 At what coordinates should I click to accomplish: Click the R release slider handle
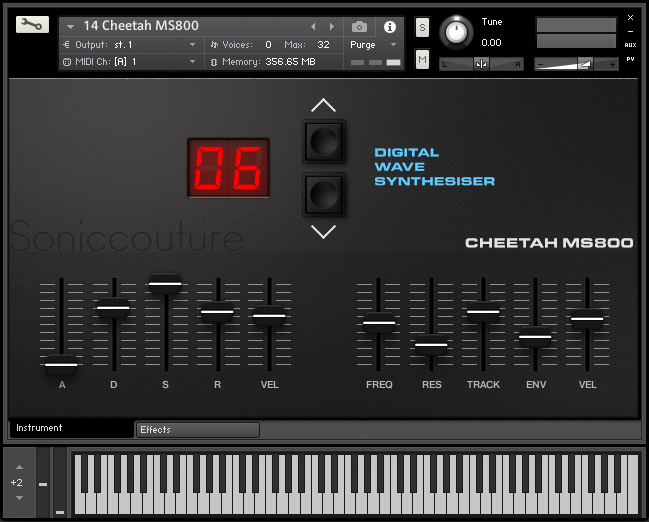point(217,312)
